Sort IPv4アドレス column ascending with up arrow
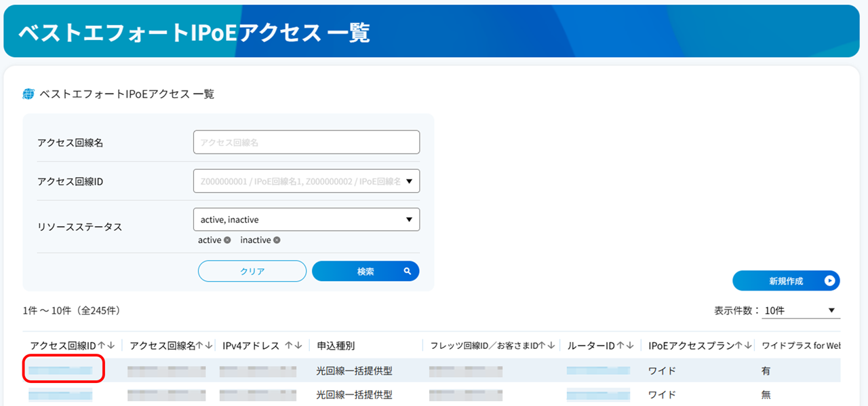 click(289, 346)
